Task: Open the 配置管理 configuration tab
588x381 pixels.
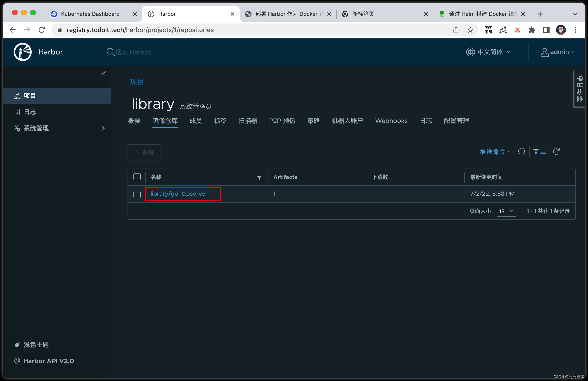Action: pyautogui.click(x=456, y=121)
